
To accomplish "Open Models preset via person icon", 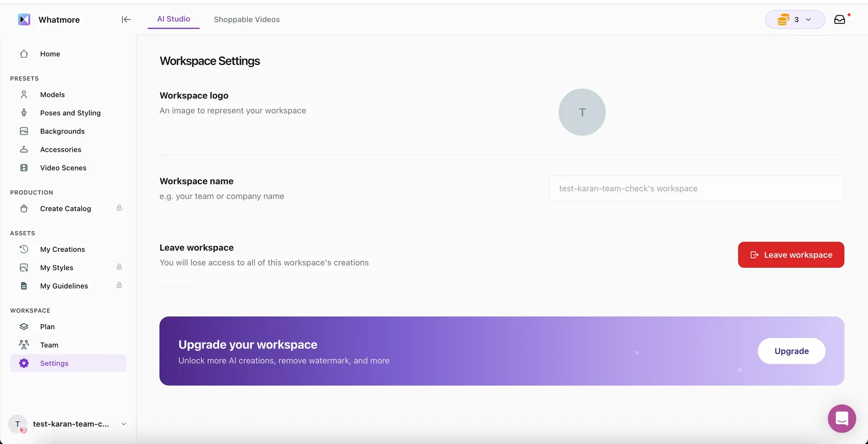I will 24,95.
